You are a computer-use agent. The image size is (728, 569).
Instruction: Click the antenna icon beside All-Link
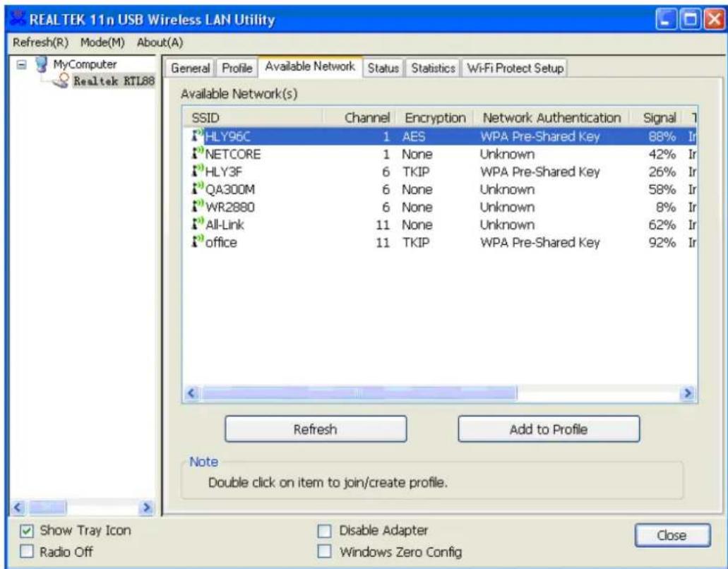198,224
